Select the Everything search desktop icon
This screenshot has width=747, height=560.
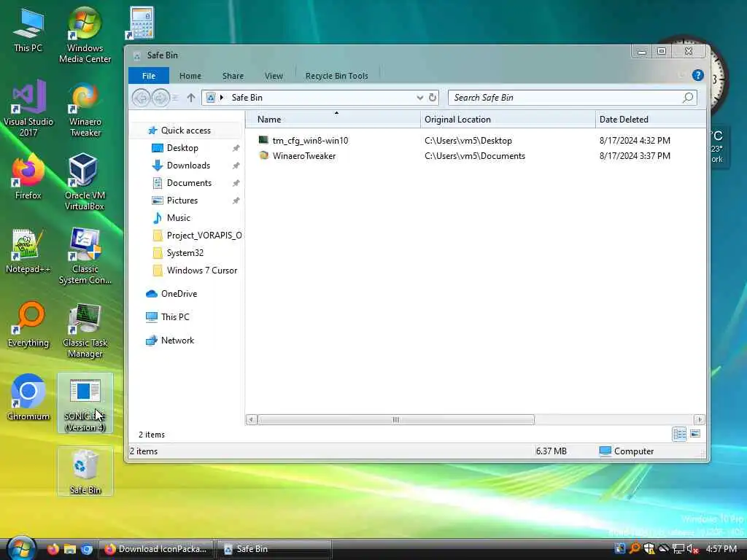coord(28,324)
